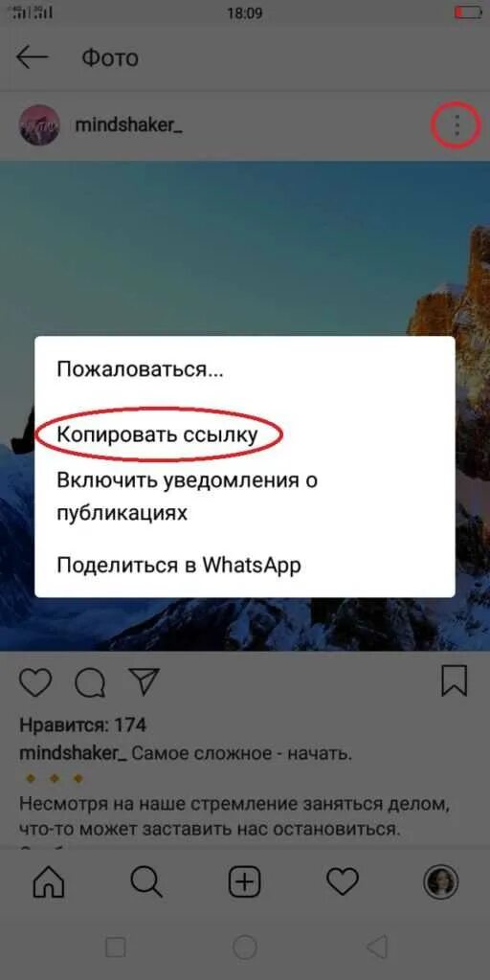
Task: Go to Home feed tab icon
Action: click(x=49, y=882)
